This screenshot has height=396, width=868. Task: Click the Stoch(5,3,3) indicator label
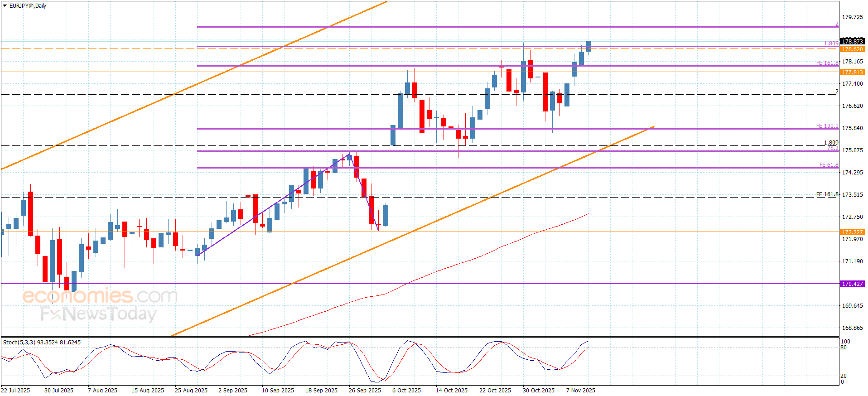pos(42,343)
